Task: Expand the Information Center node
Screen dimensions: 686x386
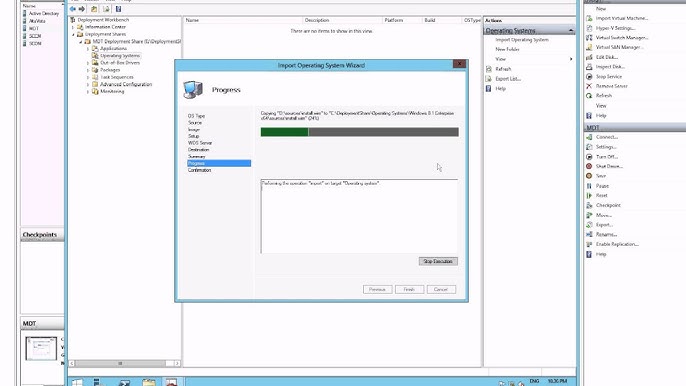Action: coord(73,27)
